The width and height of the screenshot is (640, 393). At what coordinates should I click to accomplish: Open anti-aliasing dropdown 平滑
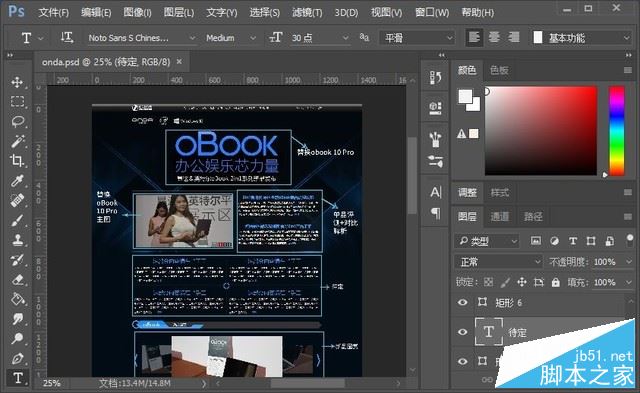click(417, 38)
